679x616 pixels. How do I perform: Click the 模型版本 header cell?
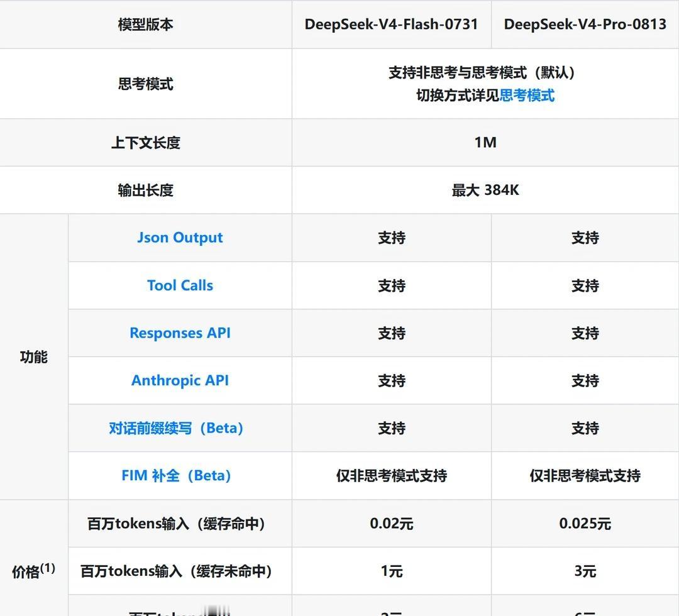[145, 25]
